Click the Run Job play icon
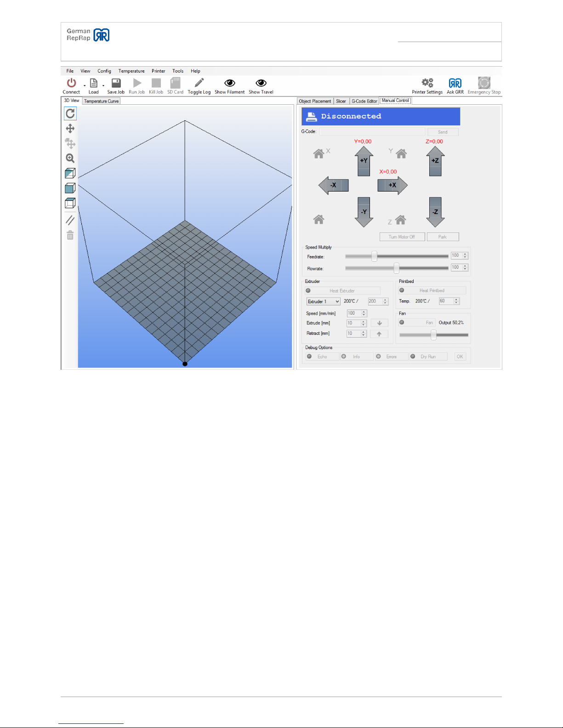 click(x=137, y=83)
